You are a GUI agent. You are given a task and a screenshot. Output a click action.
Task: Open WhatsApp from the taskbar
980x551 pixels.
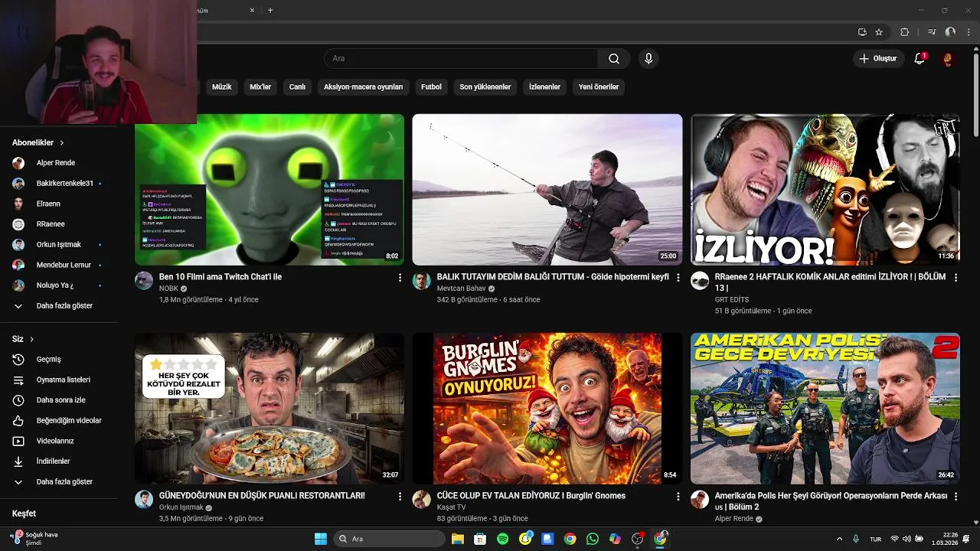point(592,539)
